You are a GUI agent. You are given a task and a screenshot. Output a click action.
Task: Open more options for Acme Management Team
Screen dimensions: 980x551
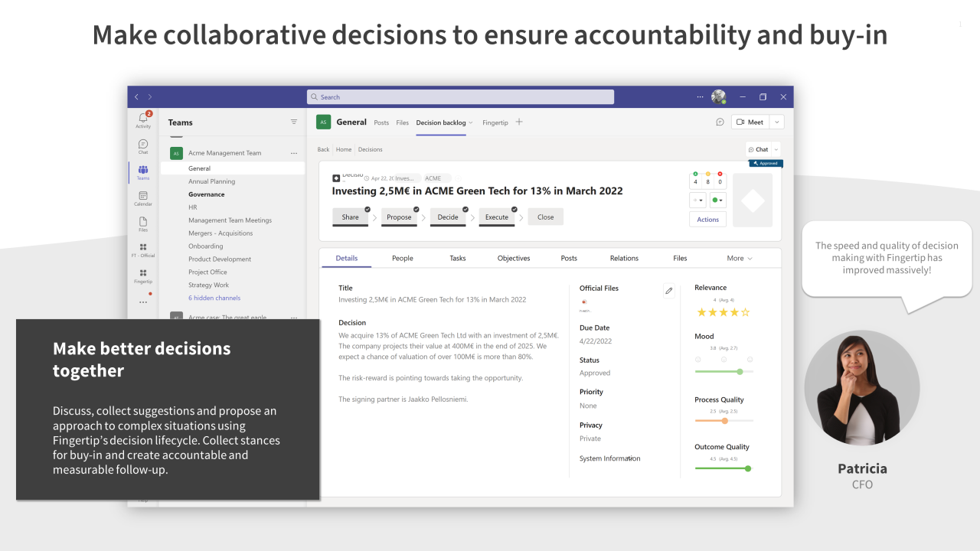pyautogui.click(x=294, y=153)
